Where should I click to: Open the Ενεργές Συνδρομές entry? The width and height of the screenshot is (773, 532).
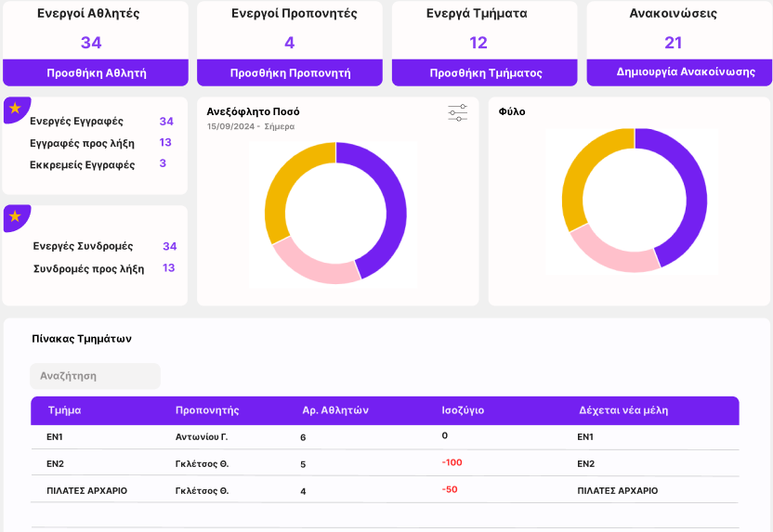(83, 246)
